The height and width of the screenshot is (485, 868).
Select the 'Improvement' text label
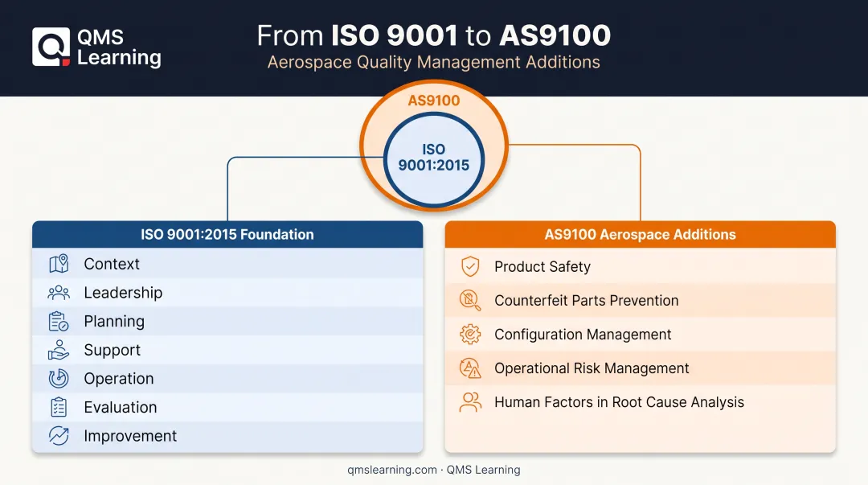131,436
